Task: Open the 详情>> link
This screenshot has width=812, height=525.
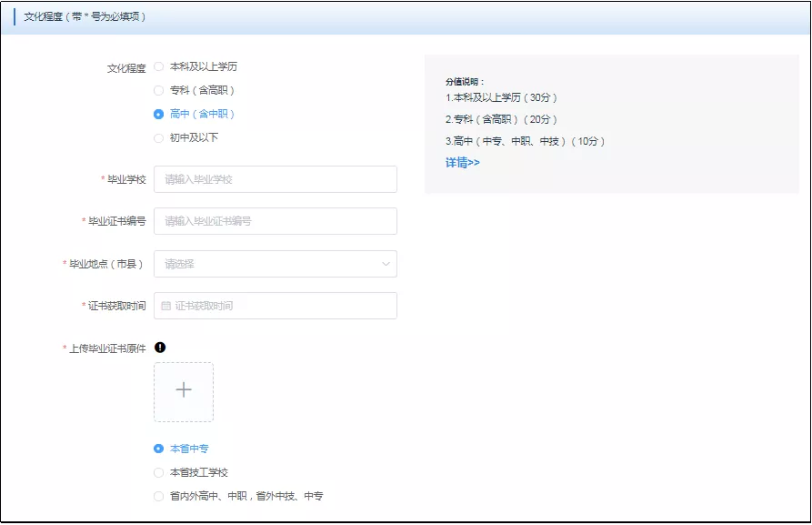Action: pos(463,163)
